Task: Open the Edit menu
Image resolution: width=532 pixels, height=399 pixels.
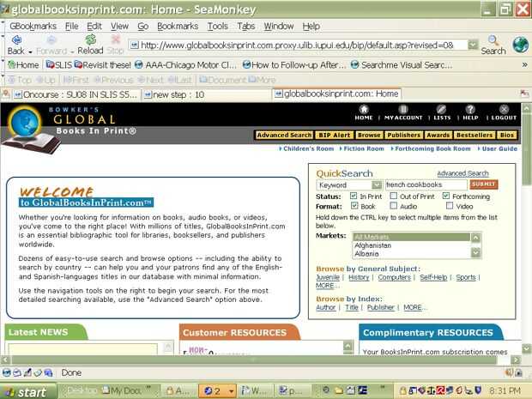Action: pyautogui.click(x=94, y=26)
